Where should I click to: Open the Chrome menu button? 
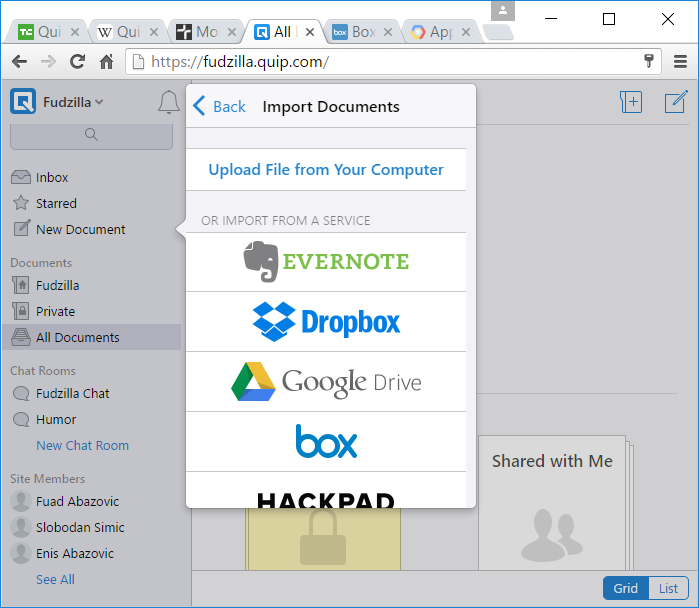click(680, 62)
